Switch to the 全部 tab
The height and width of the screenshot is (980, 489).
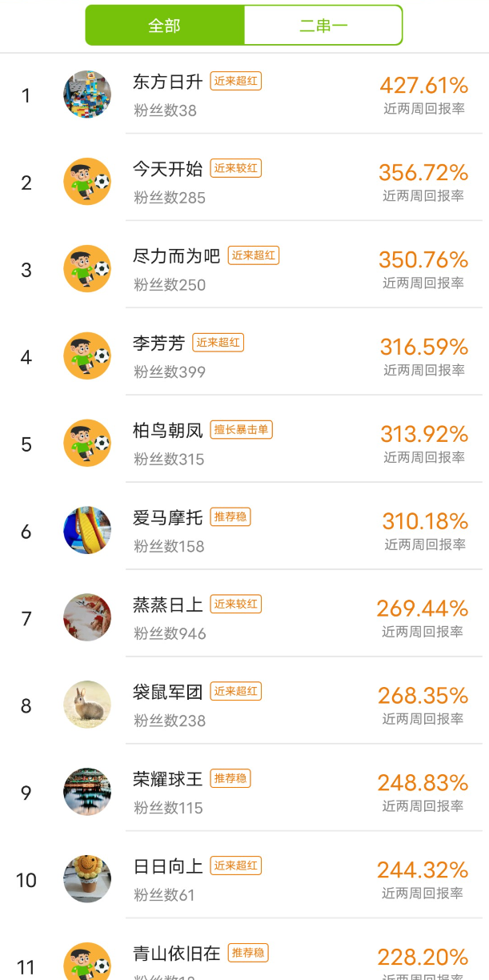click(165, 26)
